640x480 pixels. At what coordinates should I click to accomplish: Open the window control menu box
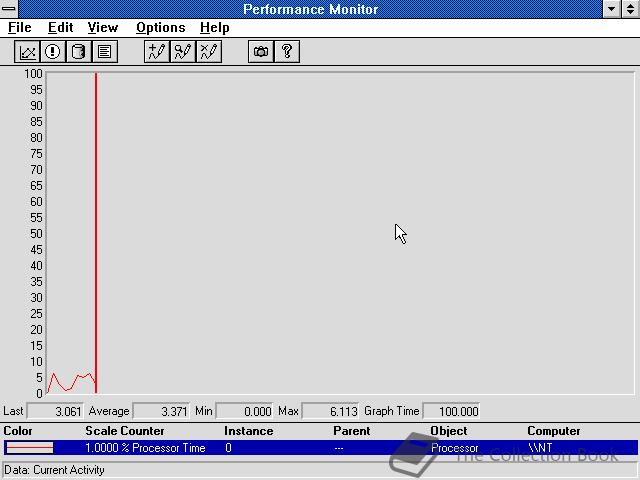(9, 9)
